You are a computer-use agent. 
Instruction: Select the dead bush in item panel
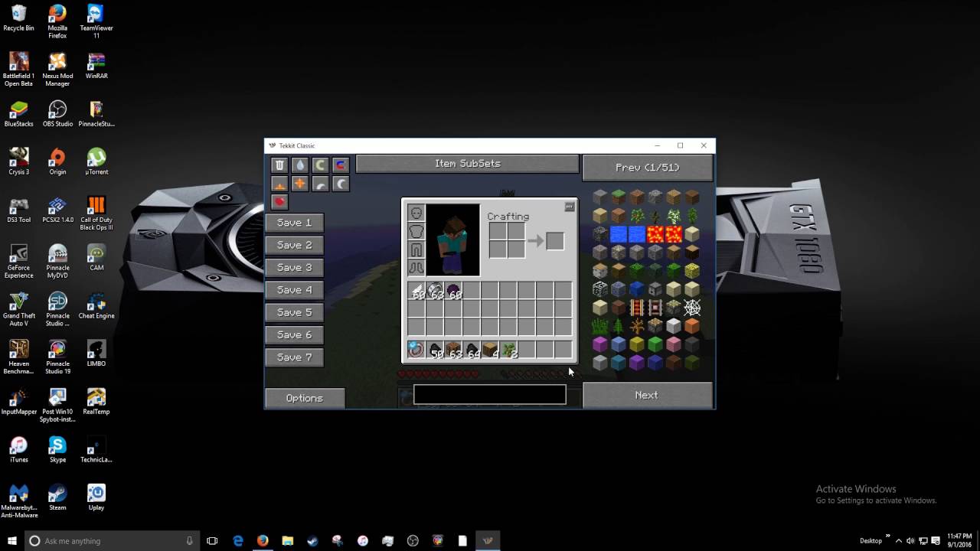point(637,326)
